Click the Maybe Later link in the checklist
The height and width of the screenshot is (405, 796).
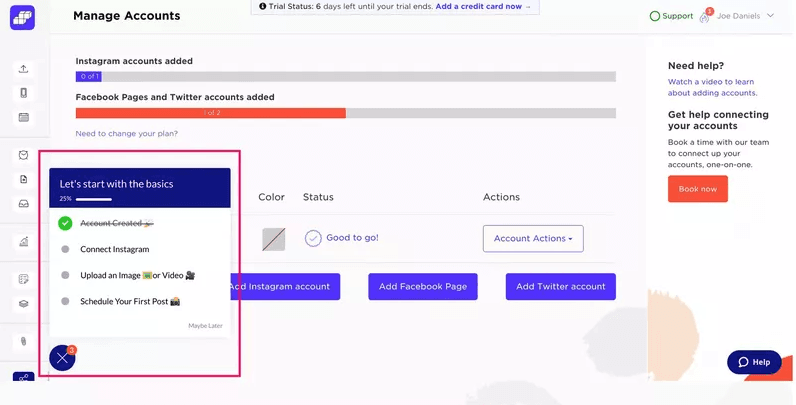(x=206, y=326)
